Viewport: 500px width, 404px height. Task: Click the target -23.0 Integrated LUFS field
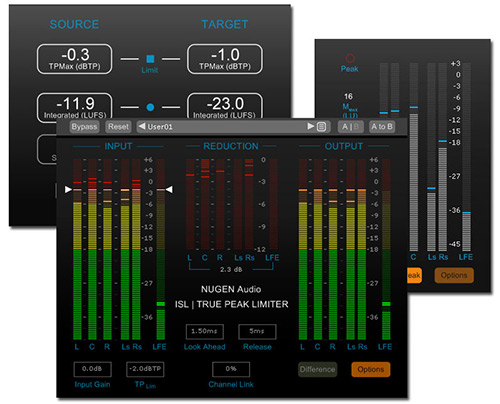click(225, 106)
